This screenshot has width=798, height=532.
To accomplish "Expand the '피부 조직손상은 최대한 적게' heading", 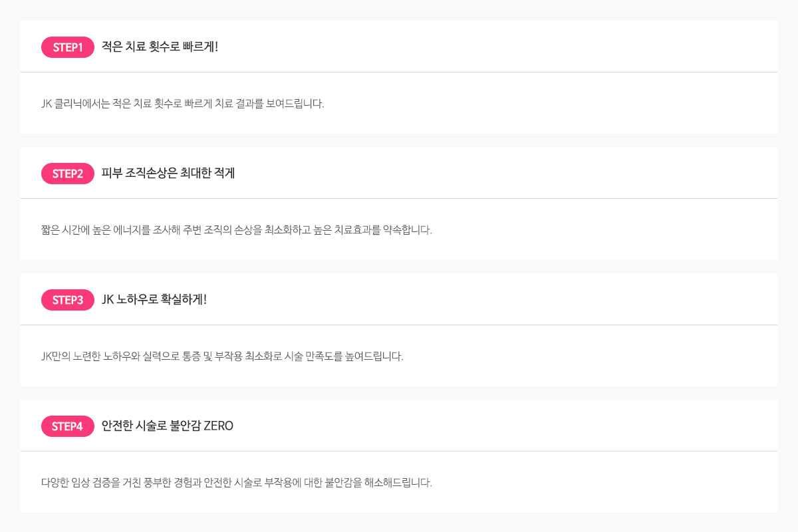I will click(x=168, y=173).
